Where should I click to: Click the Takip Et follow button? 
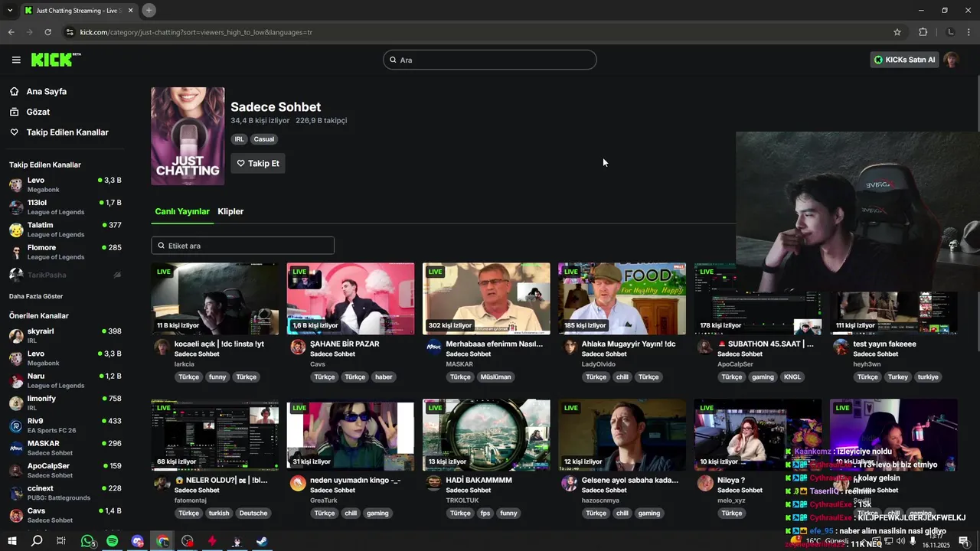coord(258,163)
